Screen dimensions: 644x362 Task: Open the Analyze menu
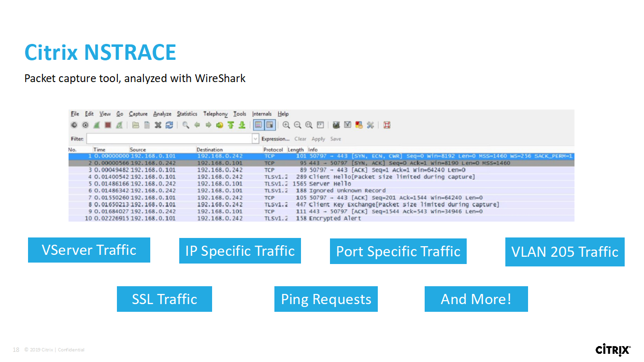(162, 114)
